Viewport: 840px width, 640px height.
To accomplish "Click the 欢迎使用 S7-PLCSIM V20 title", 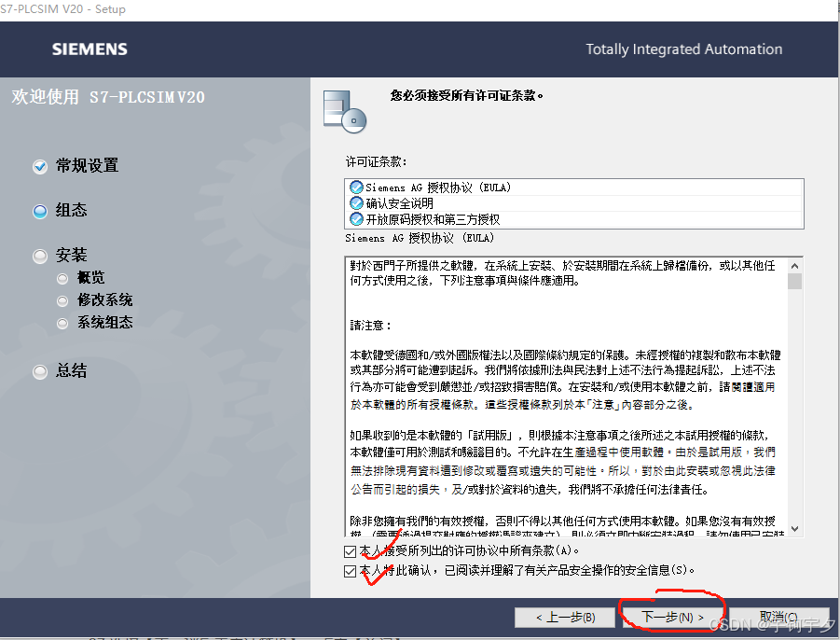I will (x=108, y=97).
